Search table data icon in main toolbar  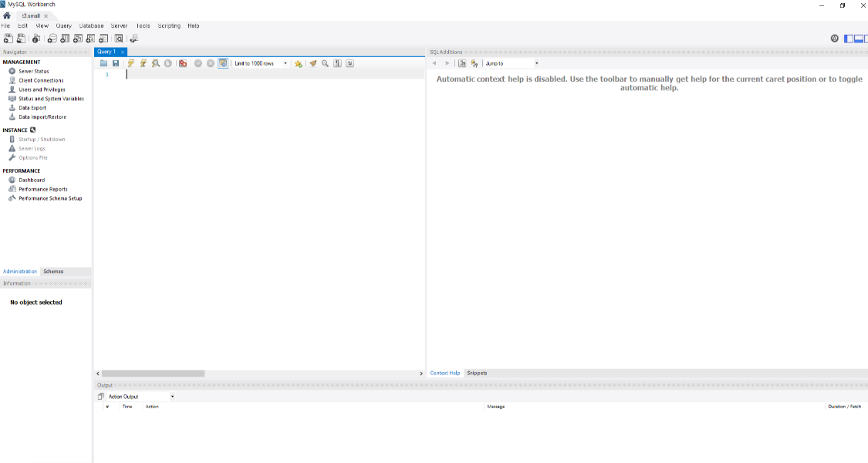click(119, 39)
